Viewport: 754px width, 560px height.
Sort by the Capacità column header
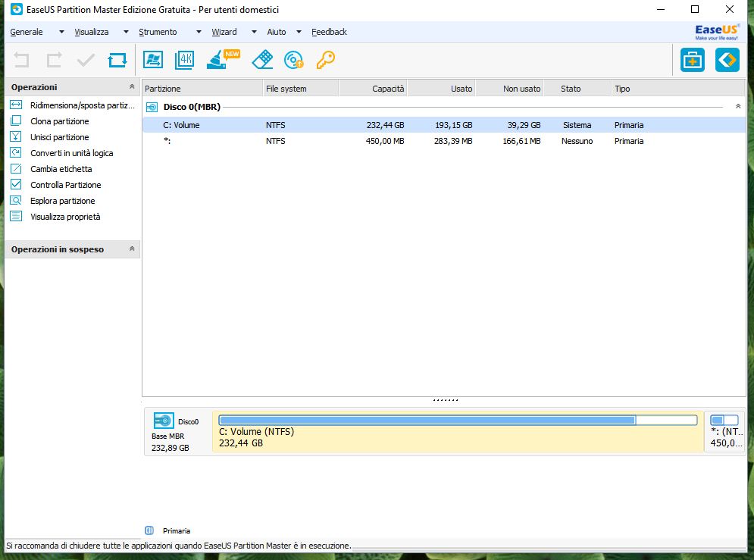pyautogui.click(x=373, y=89)
